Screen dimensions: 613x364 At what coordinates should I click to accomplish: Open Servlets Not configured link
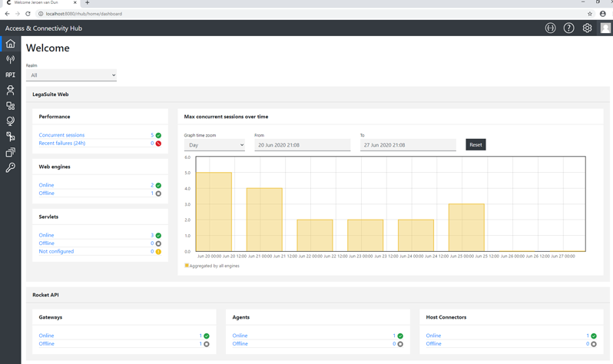click(x=56, y=251)
